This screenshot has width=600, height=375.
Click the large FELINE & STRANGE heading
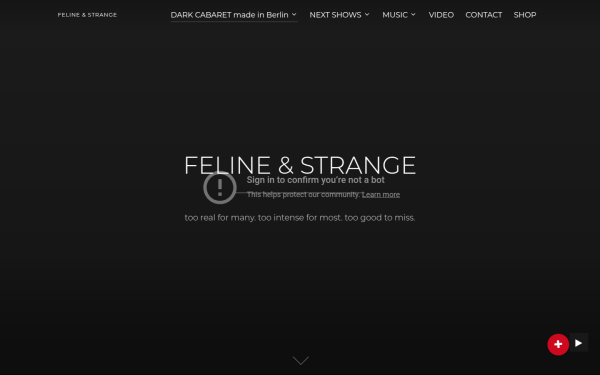coord(300,165)
